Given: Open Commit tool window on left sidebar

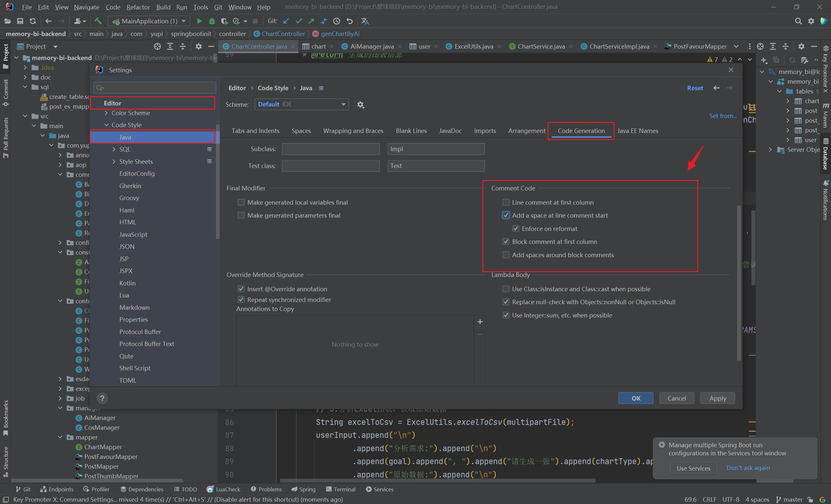Looking at the screenshot, I should [6, 93].
